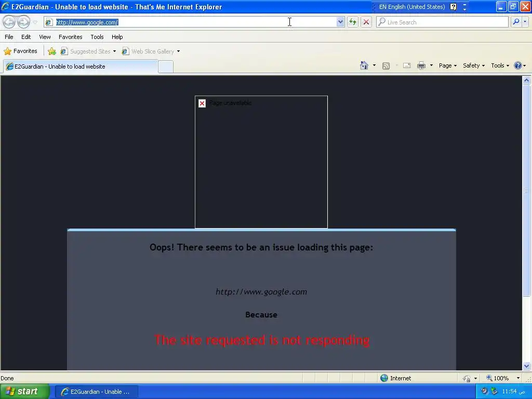Click the Add to Favorites bar icon

pyautogui.click(x=52, y=51)
